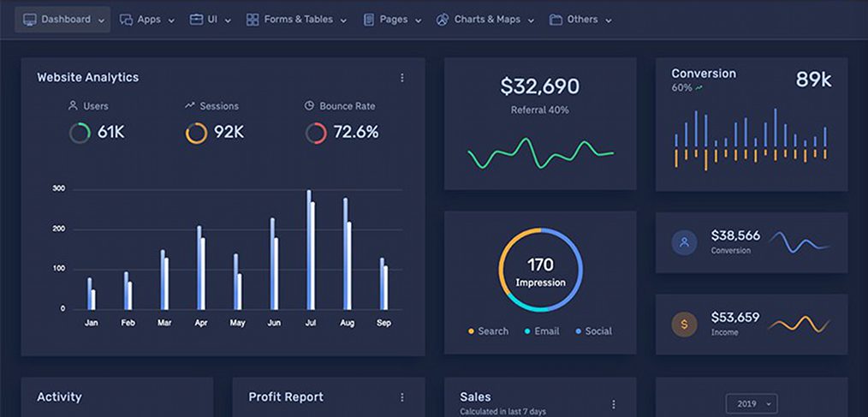Expand the Forms & Tables chevron
The image size is (868, 417).
343,21
